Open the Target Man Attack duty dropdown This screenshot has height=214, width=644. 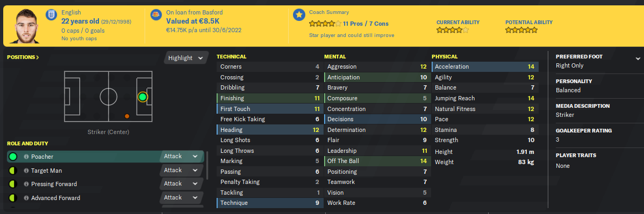[x=181, y=170]
